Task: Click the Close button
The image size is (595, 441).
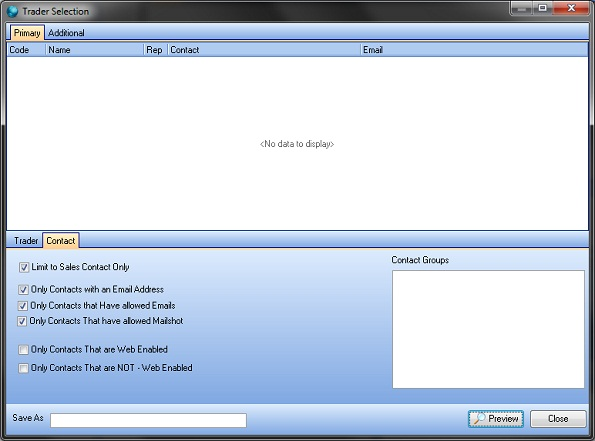Action: pos(558,419)
